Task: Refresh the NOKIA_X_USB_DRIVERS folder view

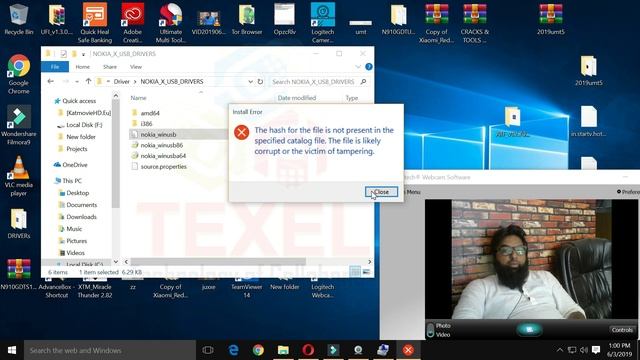Action: (x=260, y=82)
